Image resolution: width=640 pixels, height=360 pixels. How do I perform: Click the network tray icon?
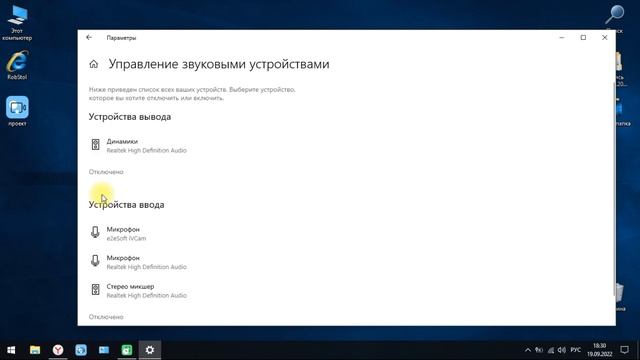551,350
